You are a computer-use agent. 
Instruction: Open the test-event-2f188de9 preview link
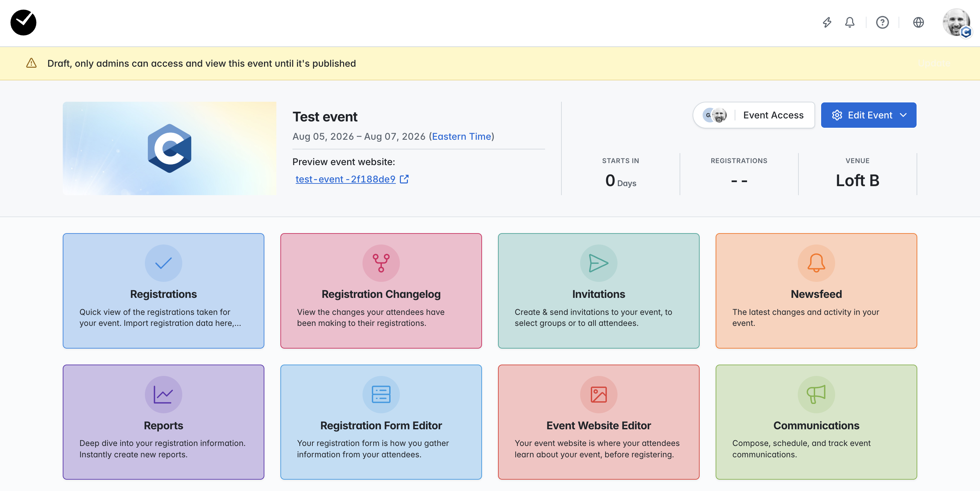345,179
